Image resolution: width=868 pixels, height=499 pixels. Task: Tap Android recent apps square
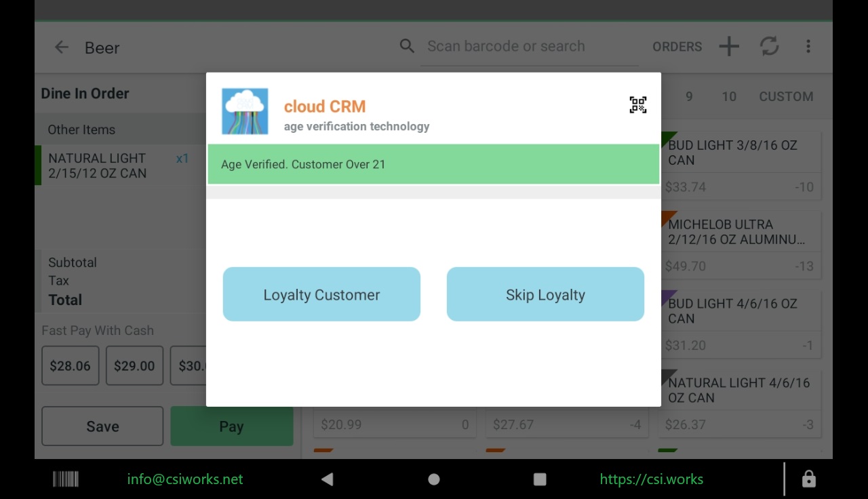click(x=540, y=479)
